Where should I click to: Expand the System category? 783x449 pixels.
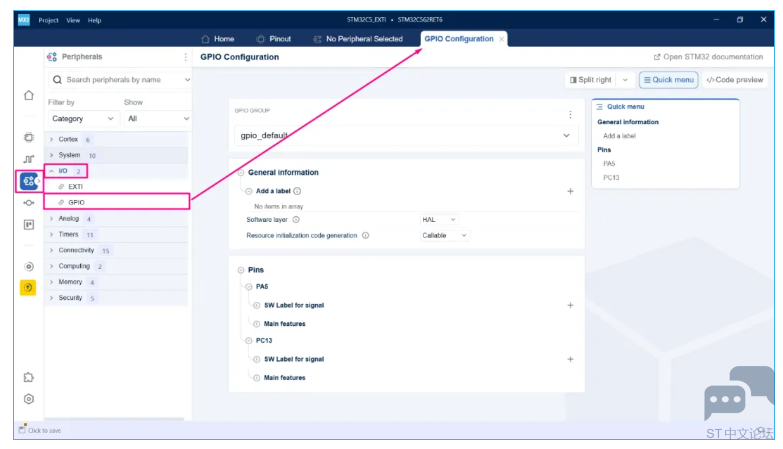tap(51, 155)
